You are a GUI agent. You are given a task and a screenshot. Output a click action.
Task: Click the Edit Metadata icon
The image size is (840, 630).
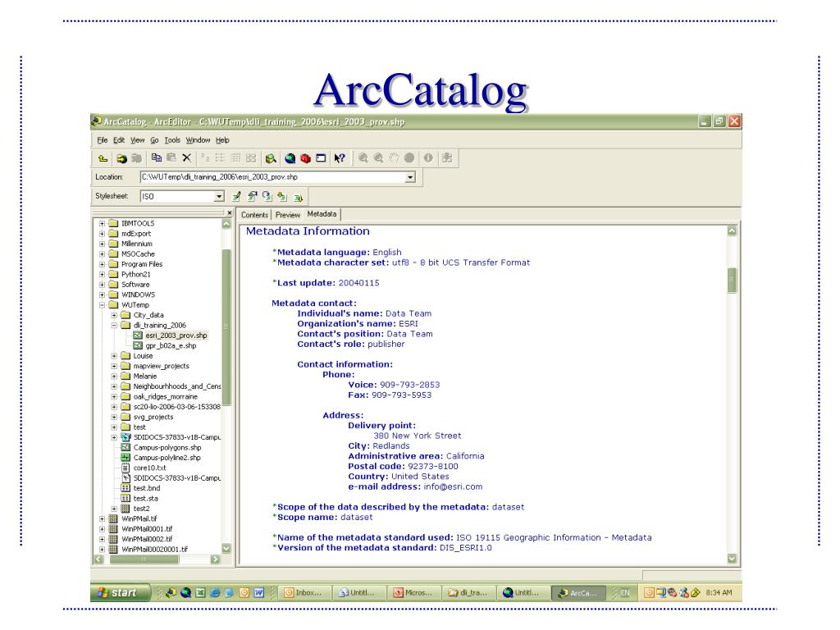(236, 197)
